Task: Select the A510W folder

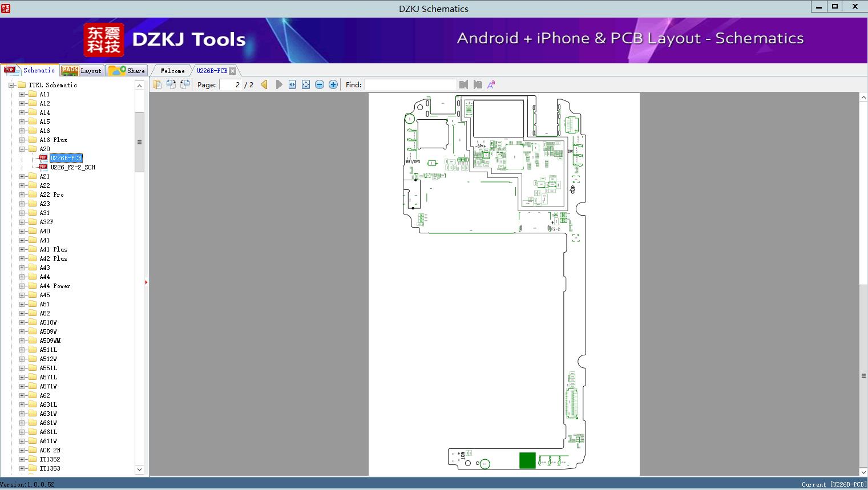Action: pyautogui.click(x=49, y=322)
